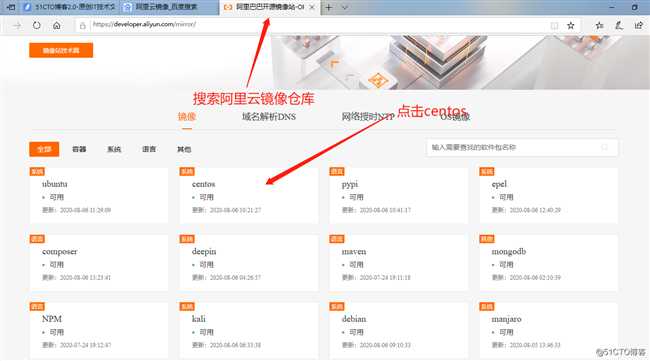The width and height of the screenshot is (650, 361).
Task: Click the orange tag on composer card
Action: tap(37, 239)
